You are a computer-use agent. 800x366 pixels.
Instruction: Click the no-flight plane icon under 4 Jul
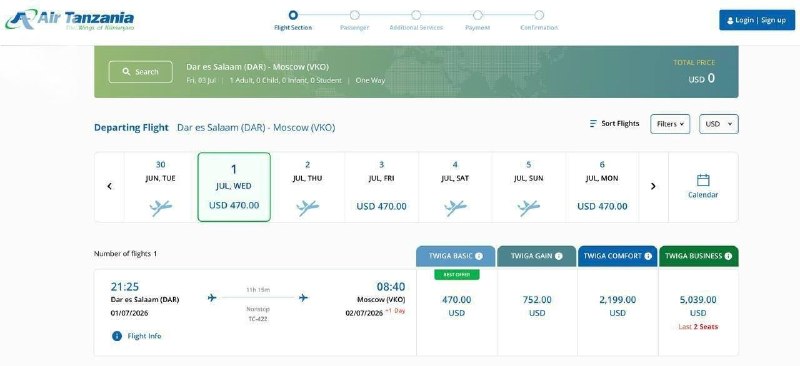pyautogui.click(x=455, y=208)
